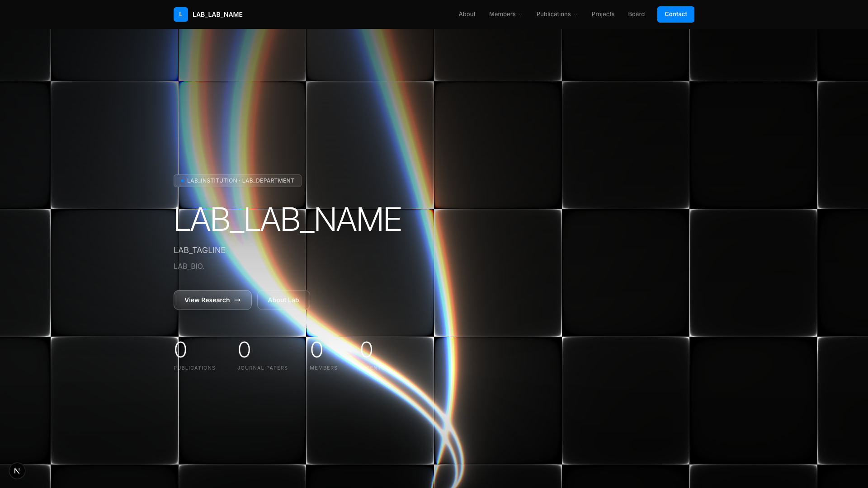This screenshot has width=868, height=488.
Task: Click the LAB_LAB_NAME navbar title
Action: point(217,14)
